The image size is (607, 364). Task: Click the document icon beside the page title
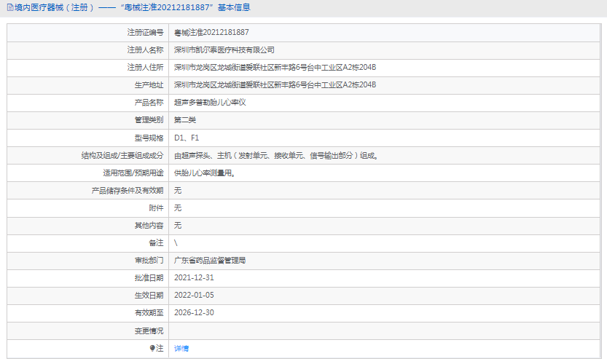(x=10, y=7)
